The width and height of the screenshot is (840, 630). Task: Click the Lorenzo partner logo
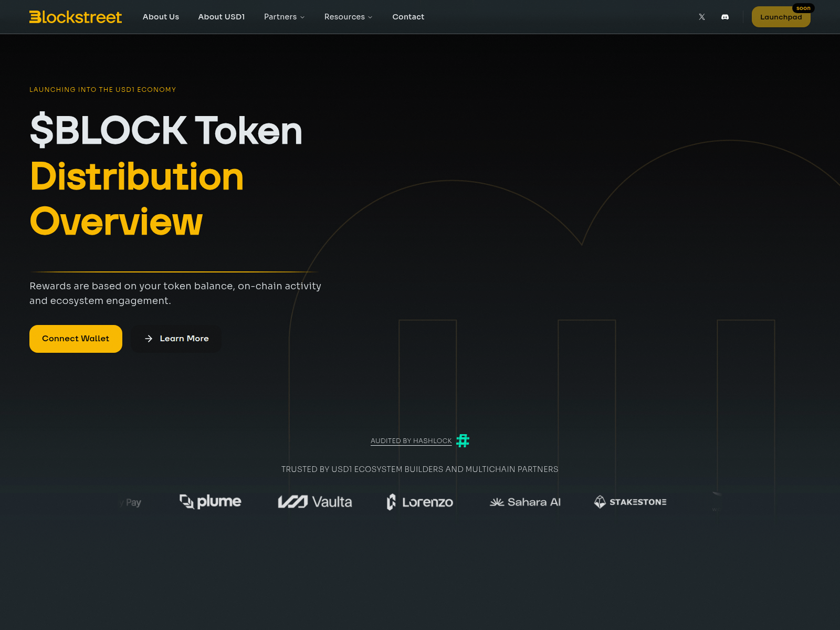(x=420, y=502)
